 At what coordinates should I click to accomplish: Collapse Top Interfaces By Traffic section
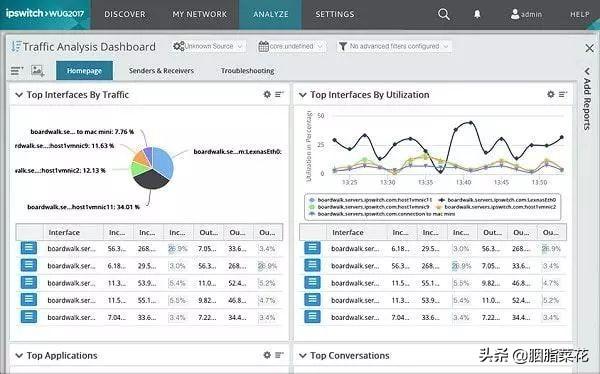pos(19,95)
